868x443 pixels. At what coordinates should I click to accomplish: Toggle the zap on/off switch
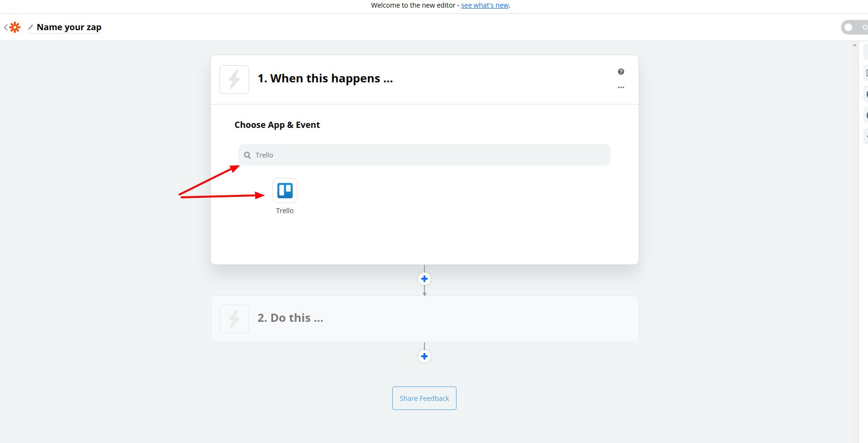tap(854, 27)
